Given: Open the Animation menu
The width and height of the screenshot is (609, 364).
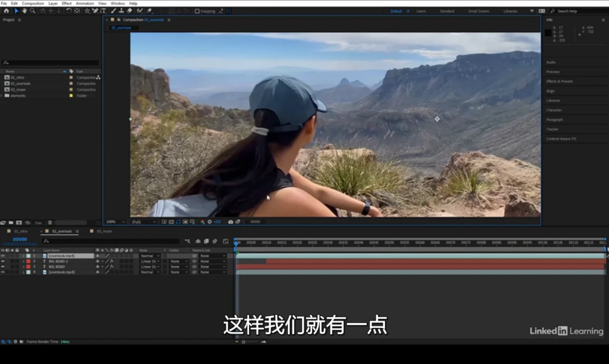Looking at the screenshot, I should 84,3.
